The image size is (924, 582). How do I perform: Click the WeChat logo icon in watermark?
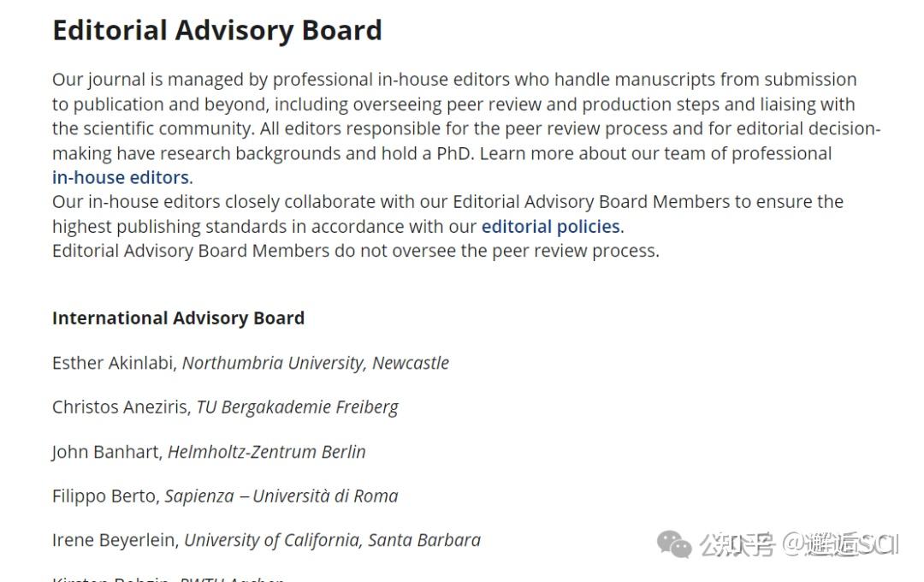[x=674, y=543]
